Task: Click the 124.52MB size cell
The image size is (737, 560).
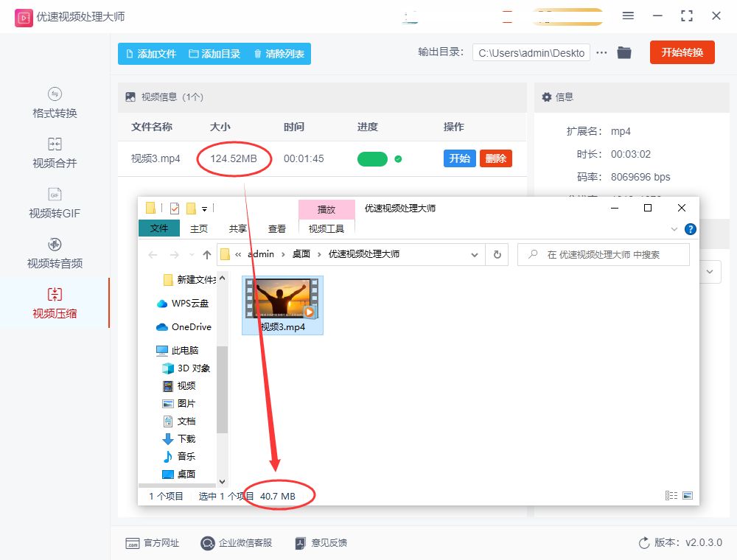Action: pos(234,159)
